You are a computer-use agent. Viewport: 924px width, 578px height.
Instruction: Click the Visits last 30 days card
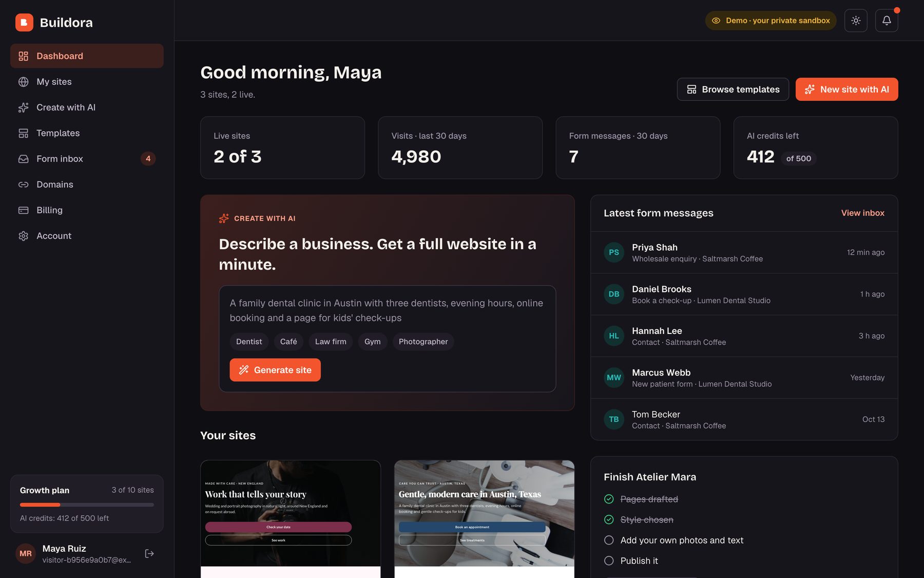[x=460, y=147]
